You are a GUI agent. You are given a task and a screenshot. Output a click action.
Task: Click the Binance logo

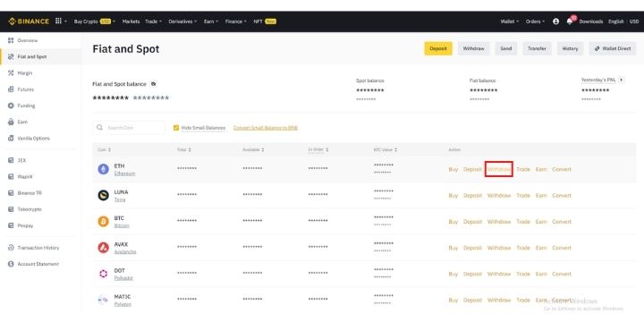coord(29,21)
